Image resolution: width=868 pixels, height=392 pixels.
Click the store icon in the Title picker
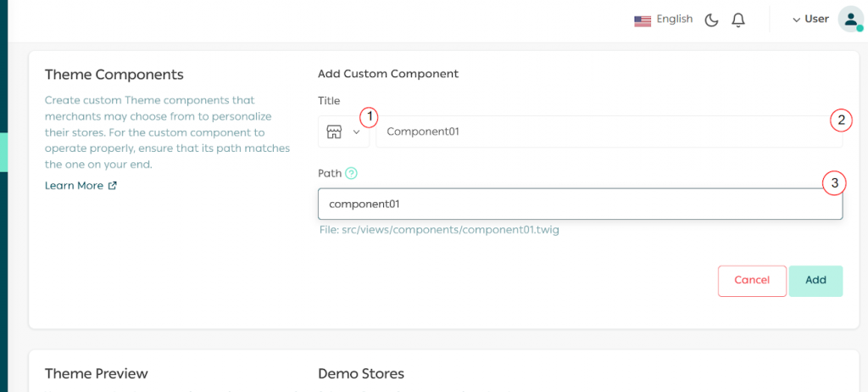pyautogui.click(x=334, y=132)
